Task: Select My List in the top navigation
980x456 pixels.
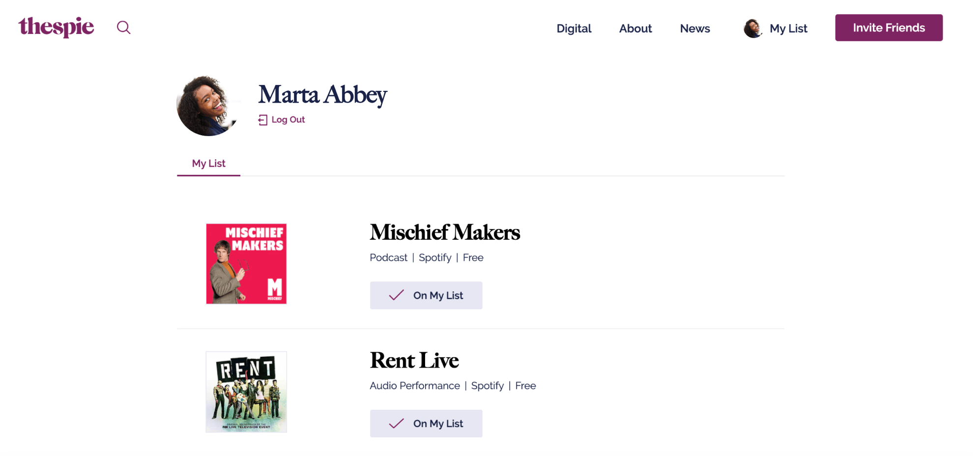Action: coord(788,28)
